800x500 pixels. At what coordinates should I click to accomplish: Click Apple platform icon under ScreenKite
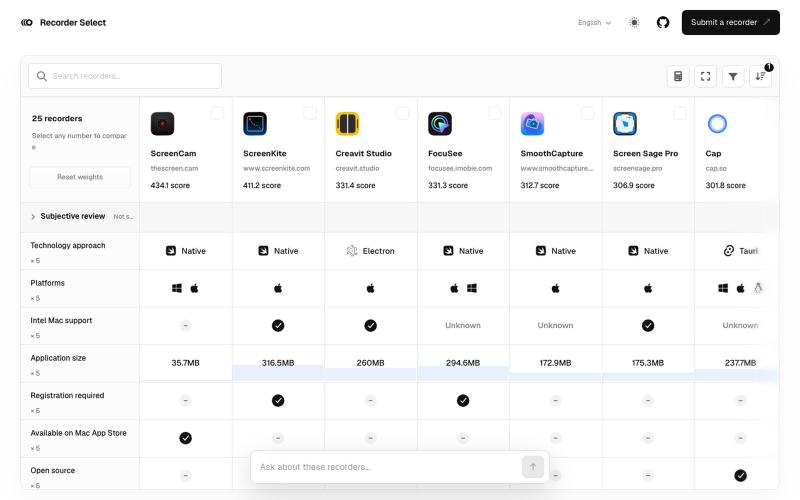[278, 288]
